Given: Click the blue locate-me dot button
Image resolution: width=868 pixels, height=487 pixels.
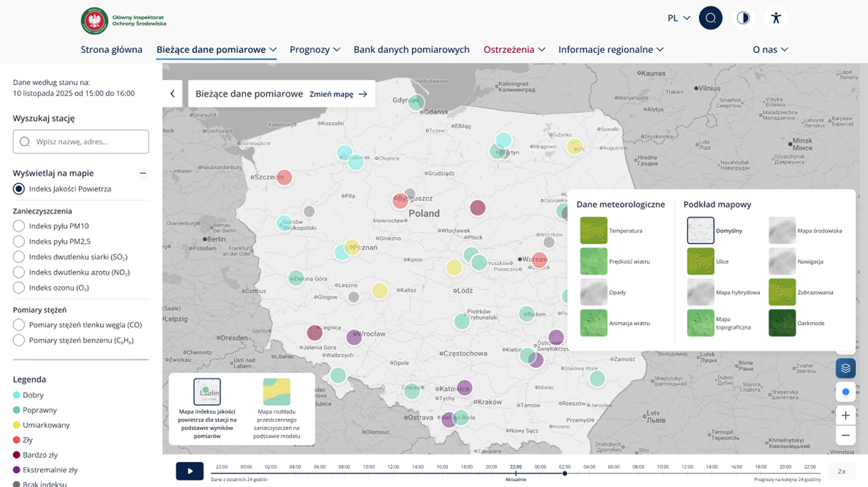Looking at the screenshot, I should (845, 392).
